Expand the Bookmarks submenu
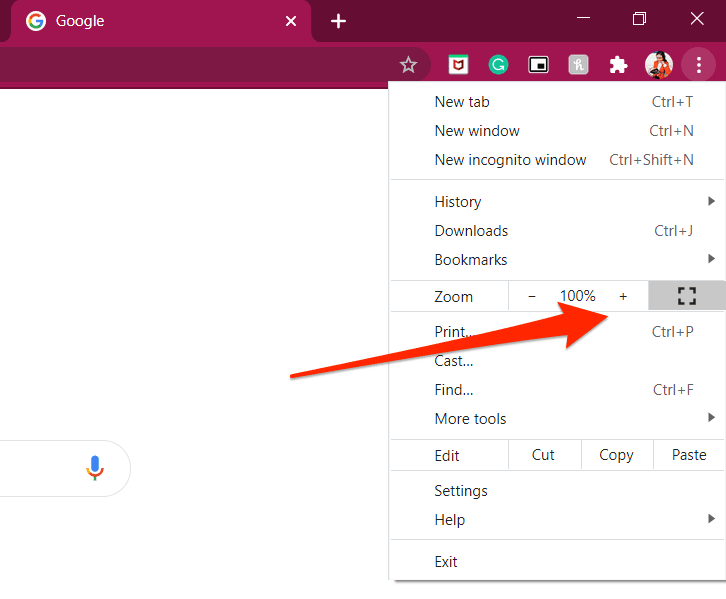726x599 pixels. point(557,260)
